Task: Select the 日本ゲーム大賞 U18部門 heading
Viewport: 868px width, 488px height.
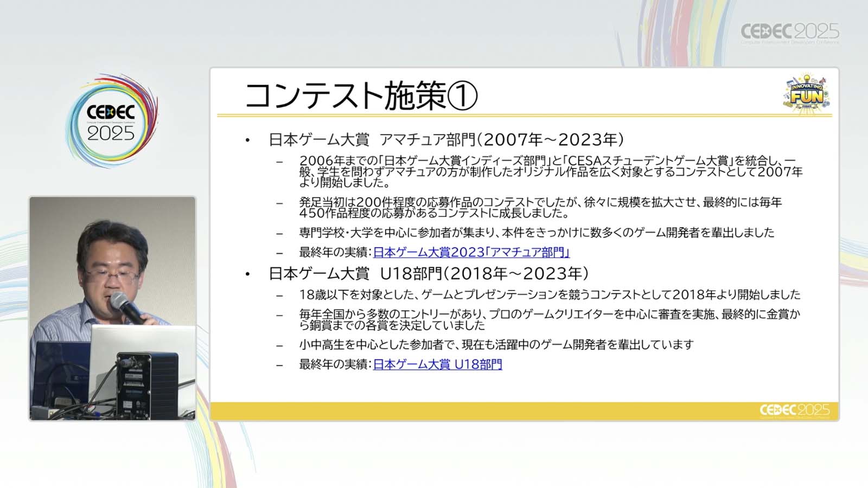Action: (x=429, y=273)
